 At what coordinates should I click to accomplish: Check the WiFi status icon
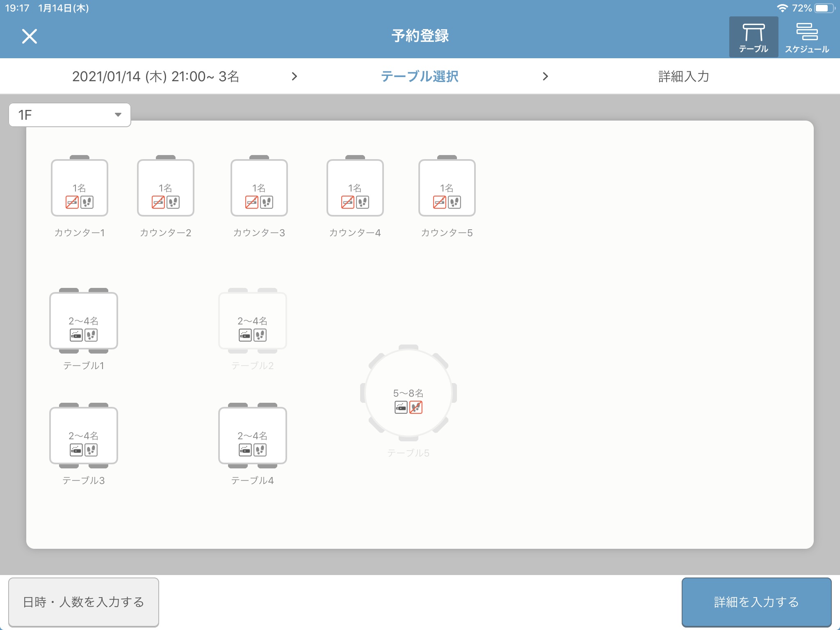click(x=783, y=8)
